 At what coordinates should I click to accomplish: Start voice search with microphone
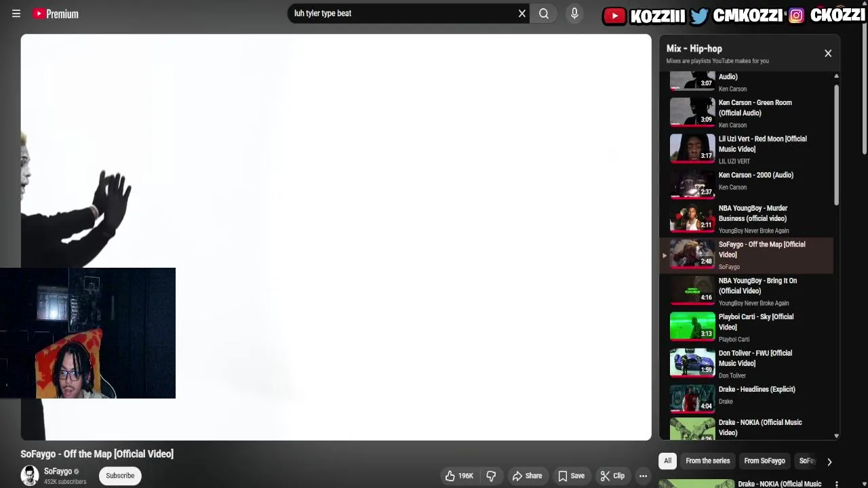574,14
